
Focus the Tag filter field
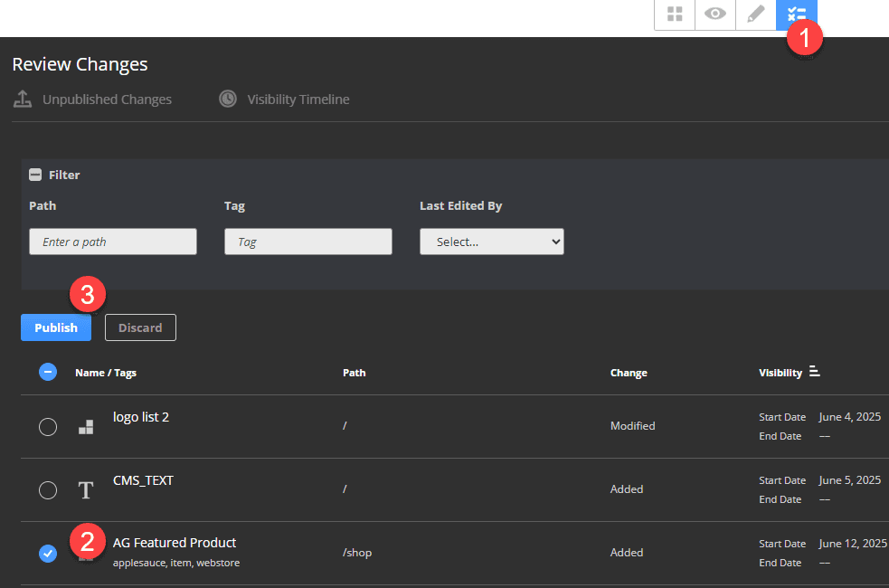pyautogui.click(x=307, y=242)
